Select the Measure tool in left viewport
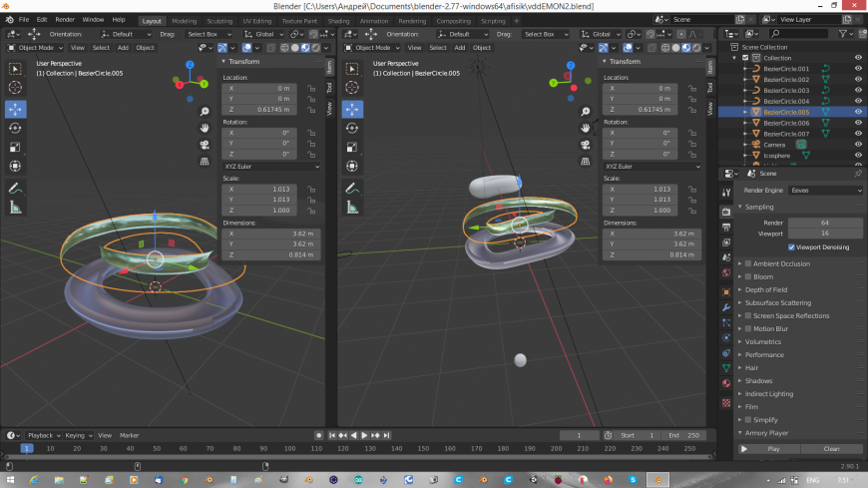The image size is (868, 488). coord(15,208)
